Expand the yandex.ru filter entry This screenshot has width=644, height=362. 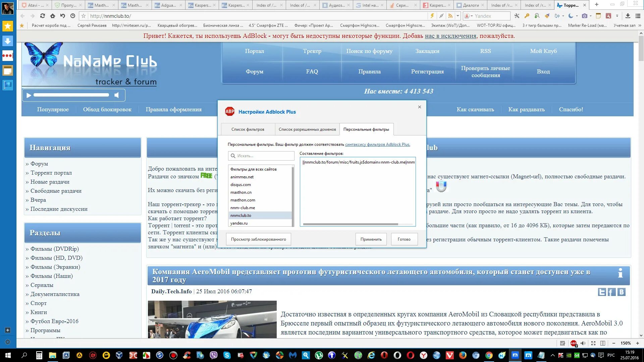tap(239, 223)
